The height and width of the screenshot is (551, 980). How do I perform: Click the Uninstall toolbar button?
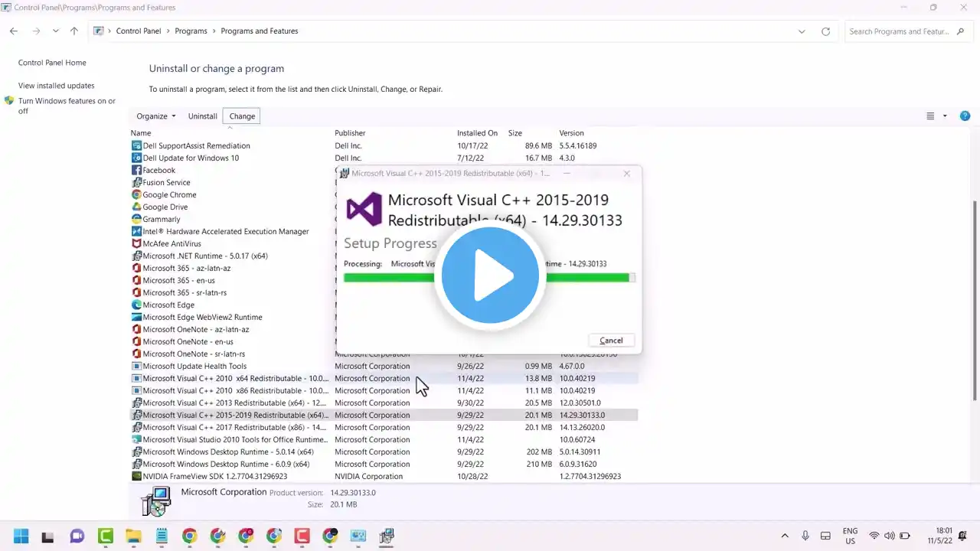(x=203, y=116)
